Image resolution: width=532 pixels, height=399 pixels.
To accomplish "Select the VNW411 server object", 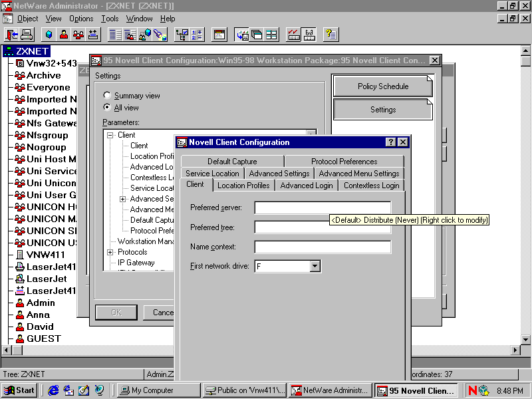I will [x=45, y=255].
